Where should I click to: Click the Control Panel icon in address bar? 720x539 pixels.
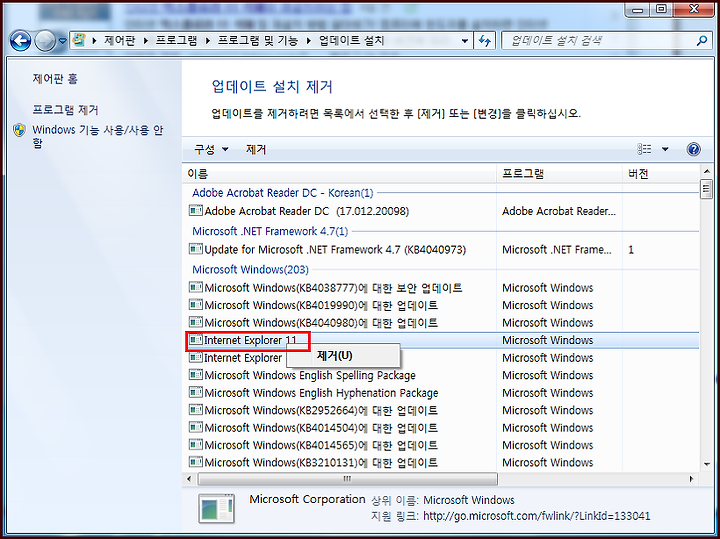[x=79, y=40]
